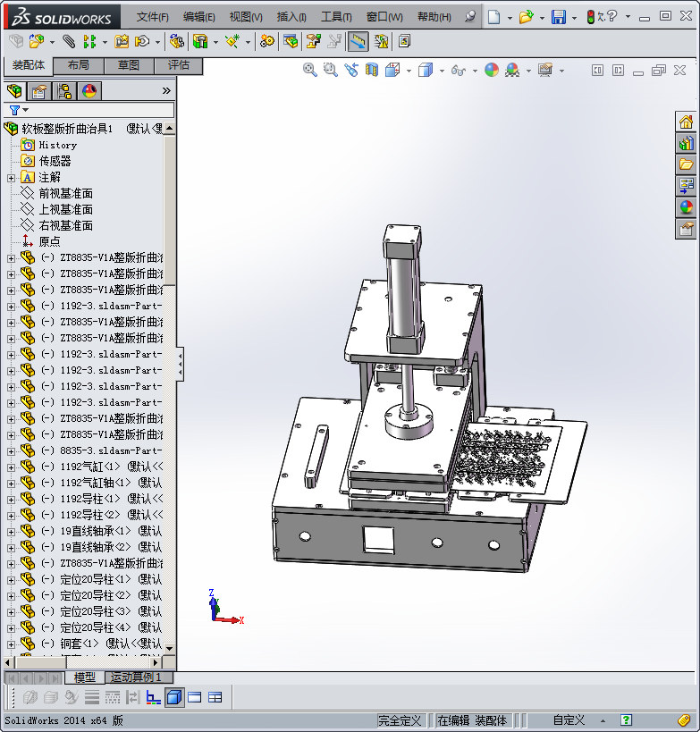Screen dimensions: 700x732
Task: Open the 文件(F) menu
Action: (152, 17)
